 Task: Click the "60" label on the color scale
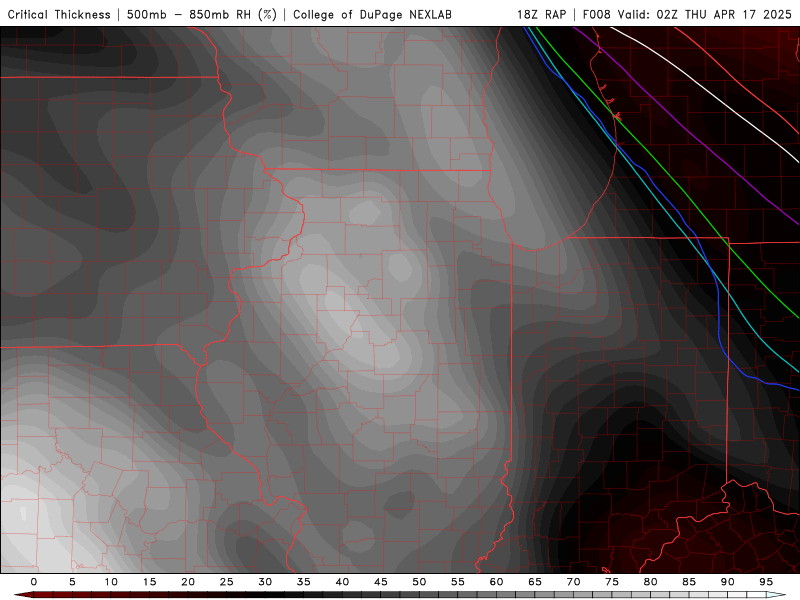(x=496, y=582)
